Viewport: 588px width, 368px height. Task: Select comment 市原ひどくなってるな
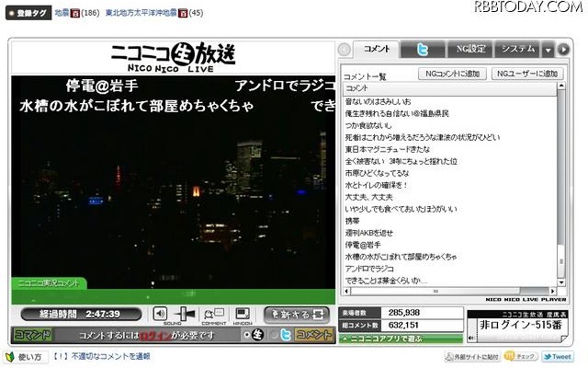(x=377, y=174)
